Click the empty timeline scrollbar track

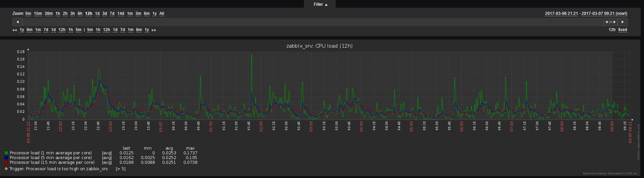pos(304,22)
